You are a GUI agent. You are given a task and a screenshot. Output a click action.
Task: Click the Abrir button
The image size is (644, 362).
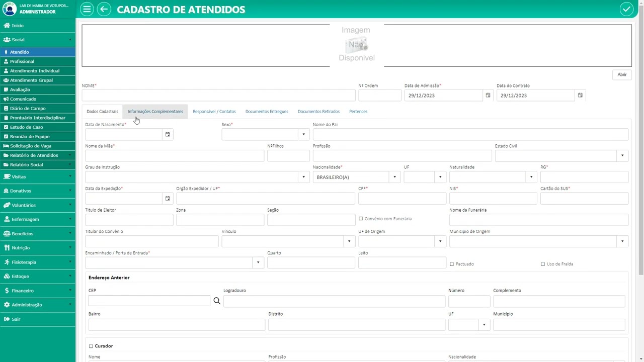pyautogui.click(x=622, y=74)
